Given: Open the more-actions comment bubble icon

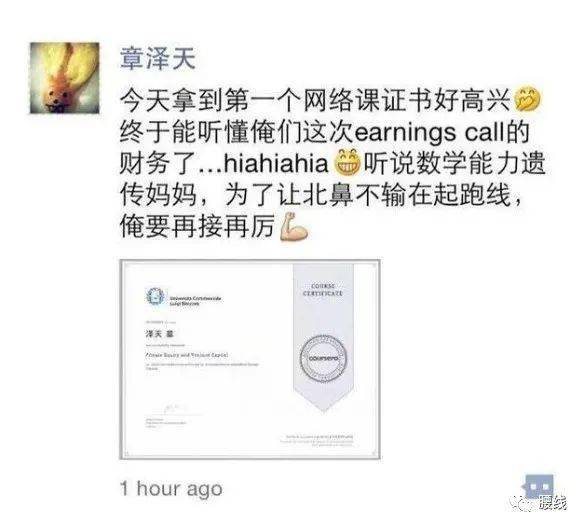Looking at the screenshot, I should tap(539, 487).
